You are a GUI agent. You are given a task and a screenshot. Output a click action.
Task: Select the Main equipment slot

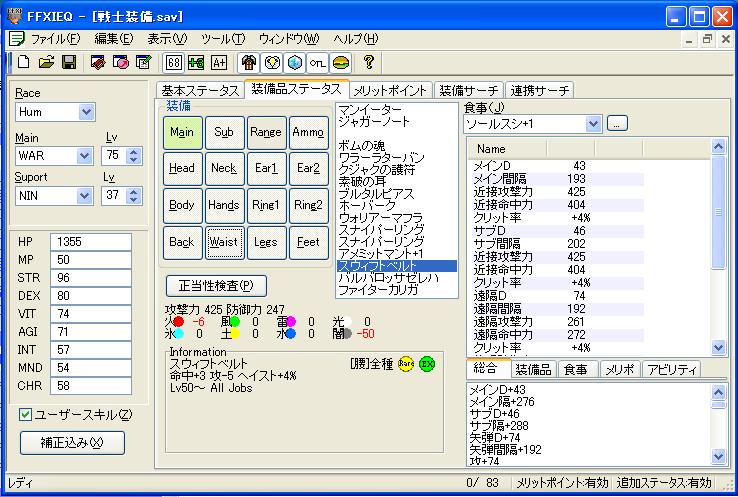(183, 133)
